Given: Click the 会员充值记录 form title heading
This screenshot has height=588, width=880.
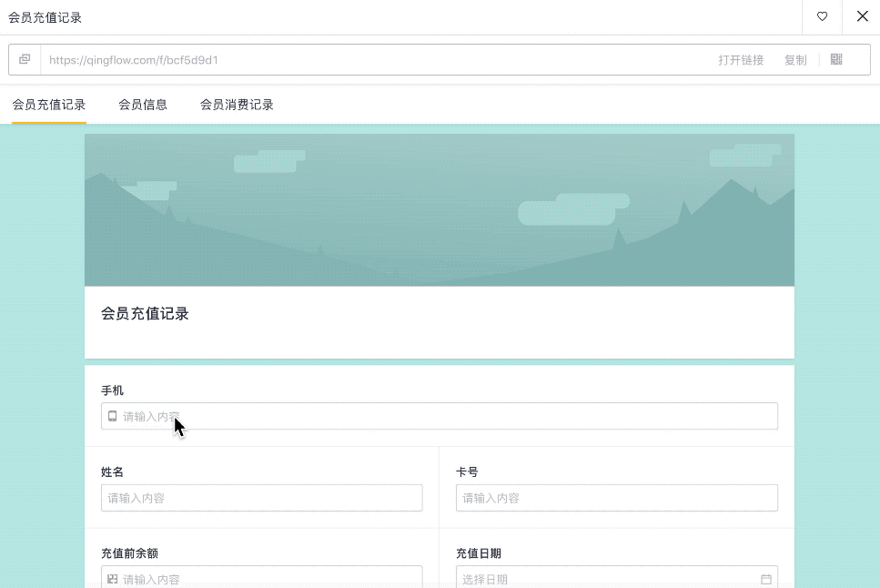Looking at the screenshot, I should click(x=145, y=314).
